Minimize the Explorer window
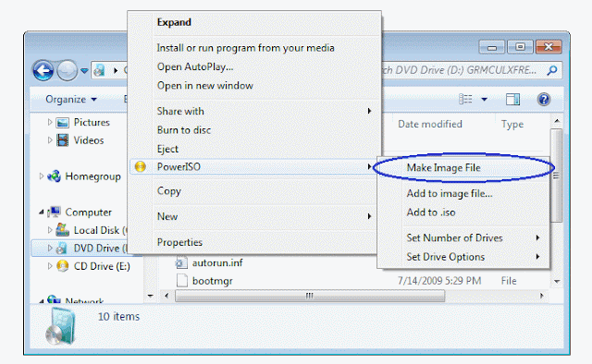The width and height of the screenshot is (592, 364). (491, 47)
